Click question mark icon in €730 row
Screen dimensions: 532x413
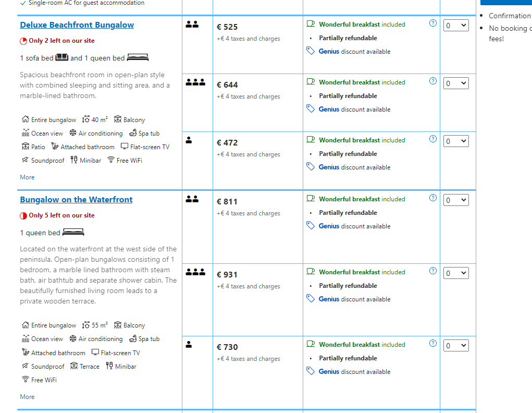(x=432, y=343)
